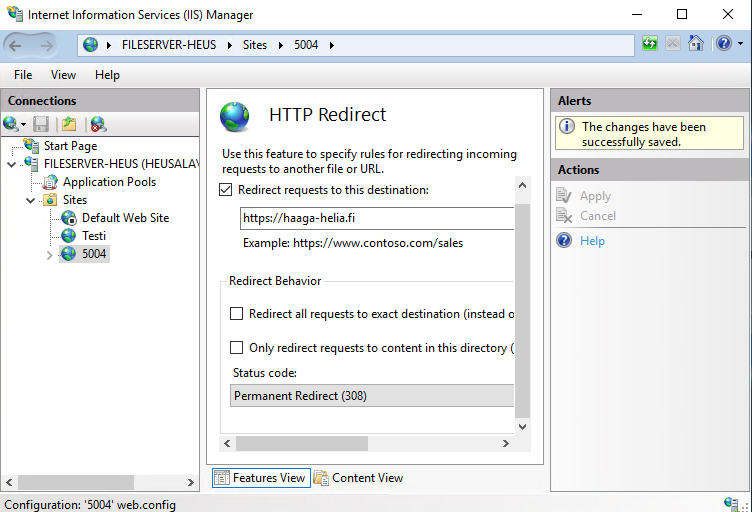Click Apply in Actions pane
This screenshot has height=512, width=752.
595,196
